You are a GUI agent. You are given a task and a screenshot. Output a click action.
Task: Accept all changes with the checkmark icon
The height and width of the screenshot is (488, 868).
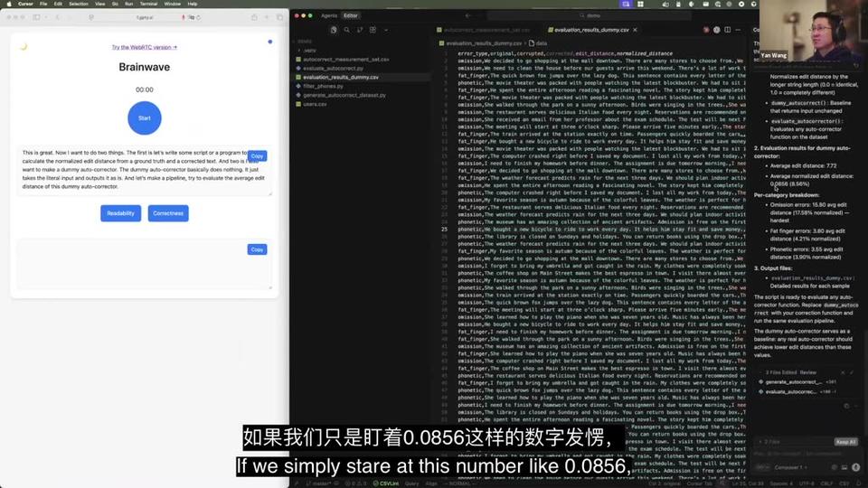853,372
